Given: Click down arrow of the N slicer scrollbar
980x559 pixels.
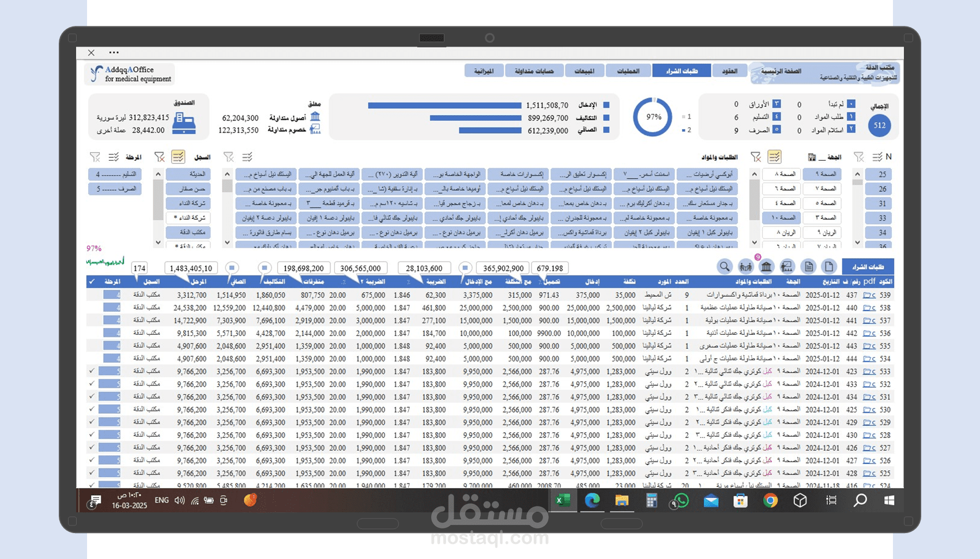Looking at the screenshot, I should pyautogui.click(x=857, y=243).
